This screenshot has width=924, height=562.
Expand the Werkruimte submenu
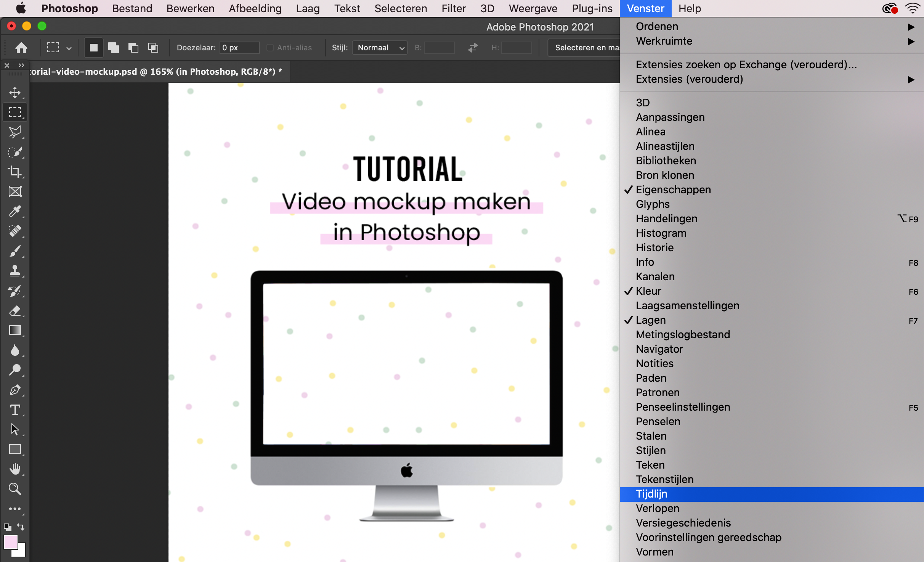pos(664,41)
